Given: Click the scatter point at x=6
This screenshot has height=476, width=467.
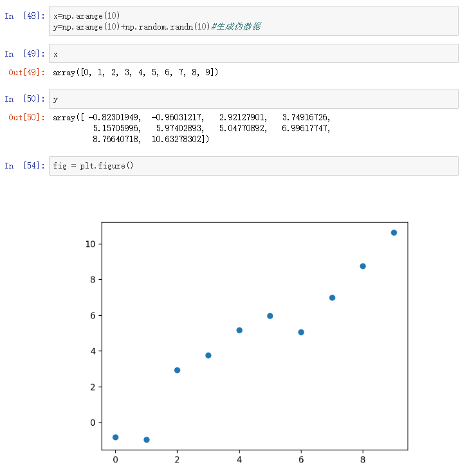Looking at the screenshot, I should click(301, 333).
